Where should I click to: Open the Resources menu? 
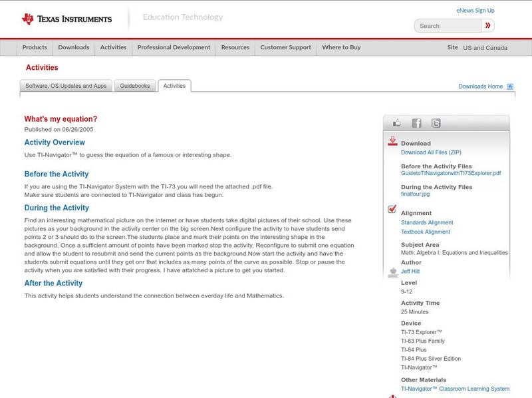tap(235, 47)
